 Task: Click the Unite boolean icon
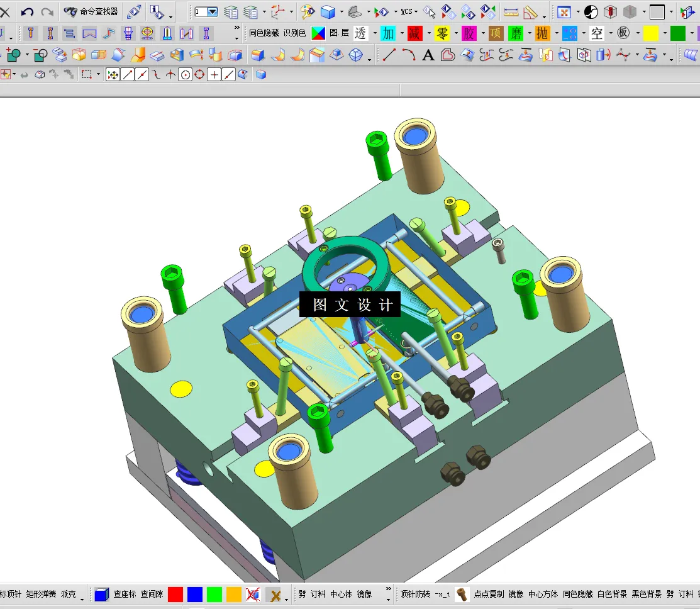click(13, 55)
